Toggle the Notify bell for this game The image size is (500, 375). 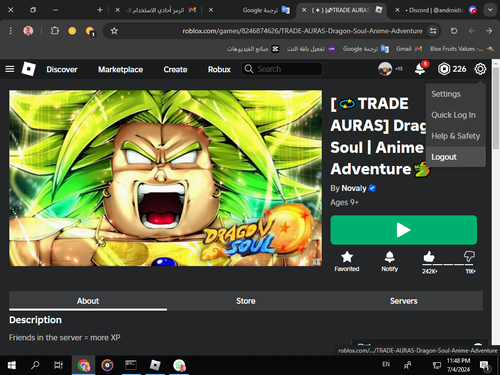tap(389, 262)
